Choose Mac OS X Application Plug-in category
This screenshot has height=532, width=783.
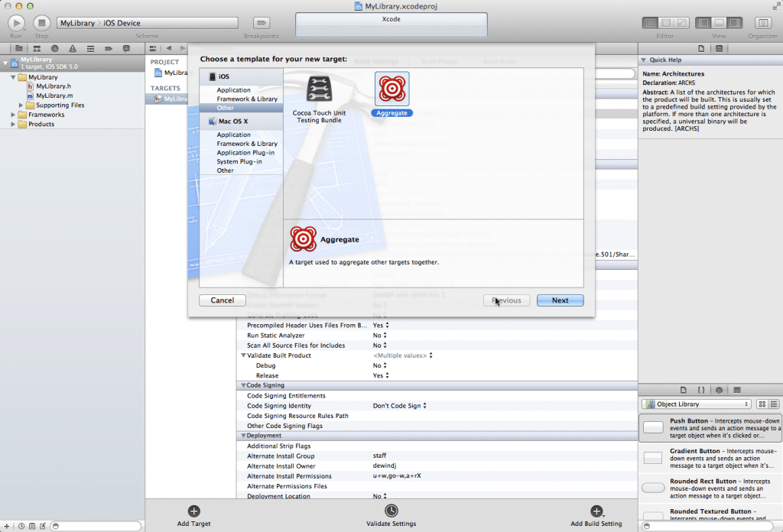point(245,153)
